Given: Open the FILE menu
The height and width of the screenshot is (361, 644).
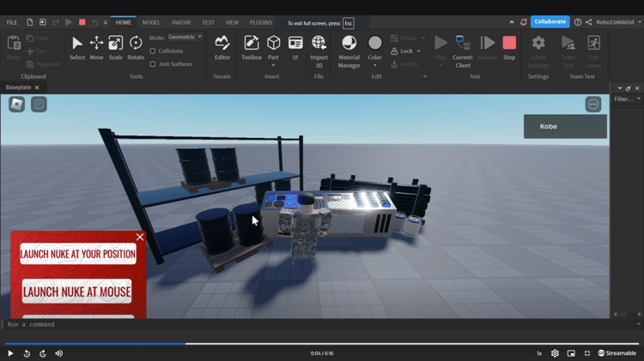Looking at the screenshot, I should coord(12,22).
